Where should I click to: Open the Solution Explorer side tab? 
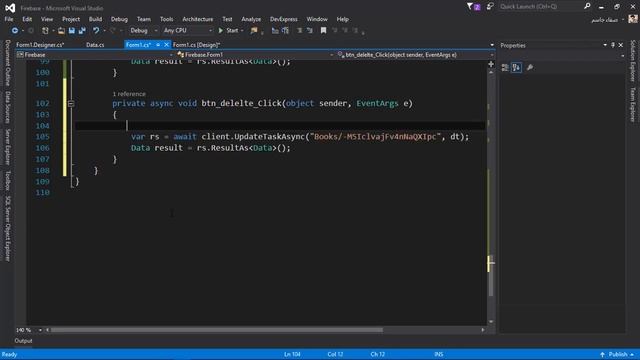[x=633, y=61]
